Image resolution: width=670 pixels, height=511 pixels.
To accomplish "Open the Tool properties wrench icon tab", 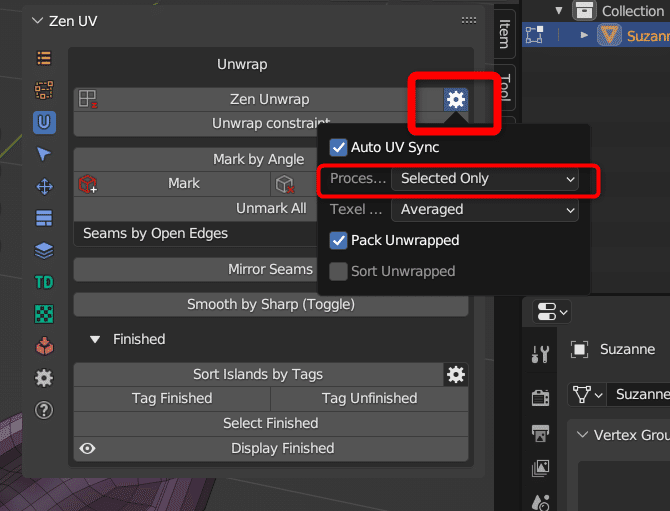I will [540, 354].
